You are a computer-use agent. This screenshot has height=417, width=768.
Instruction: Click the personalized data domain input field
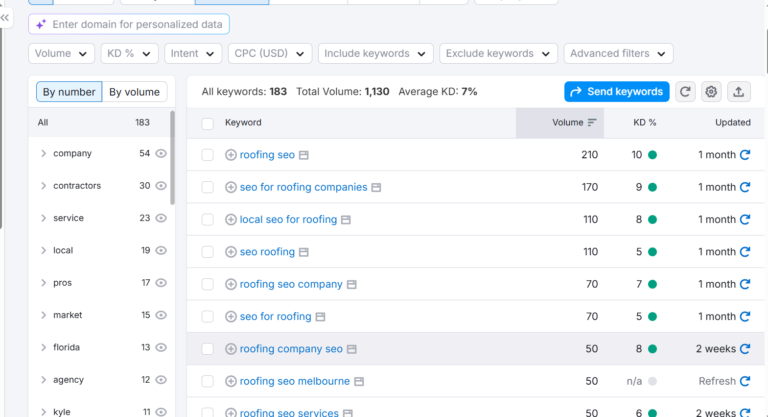coord(129,25)
